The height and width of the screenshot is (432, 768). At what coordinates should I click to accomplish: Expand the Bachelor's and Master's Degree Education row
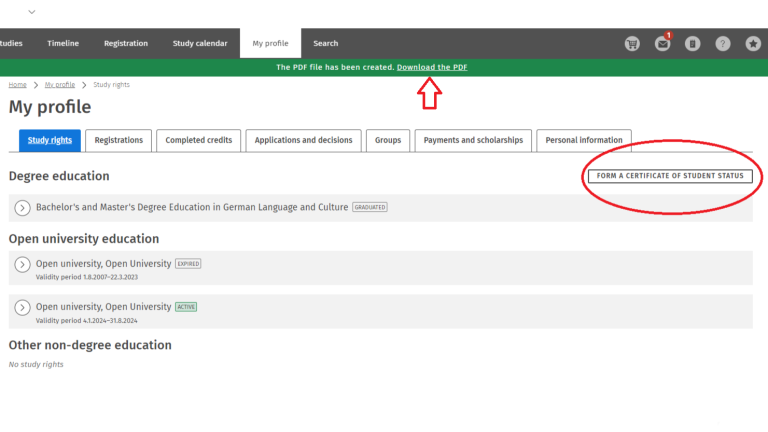pos(22,208)
